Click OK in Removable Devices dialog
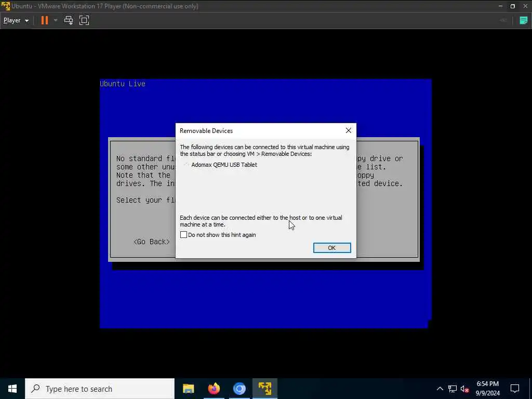The width and height of the screenshot is (532, 399). pos(332,248)
